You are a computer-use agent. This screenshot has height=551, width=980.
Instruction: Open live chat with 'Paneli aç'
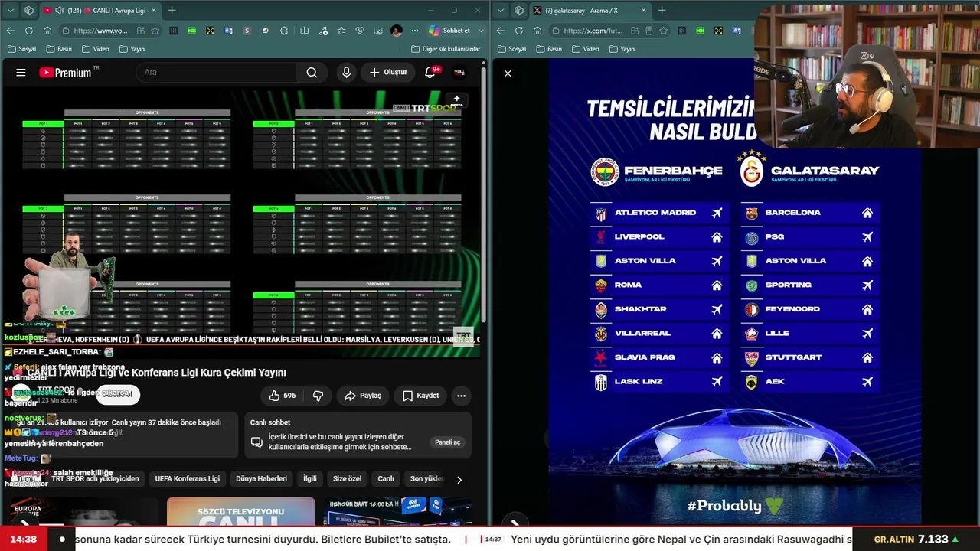click(x=448, y=442)
